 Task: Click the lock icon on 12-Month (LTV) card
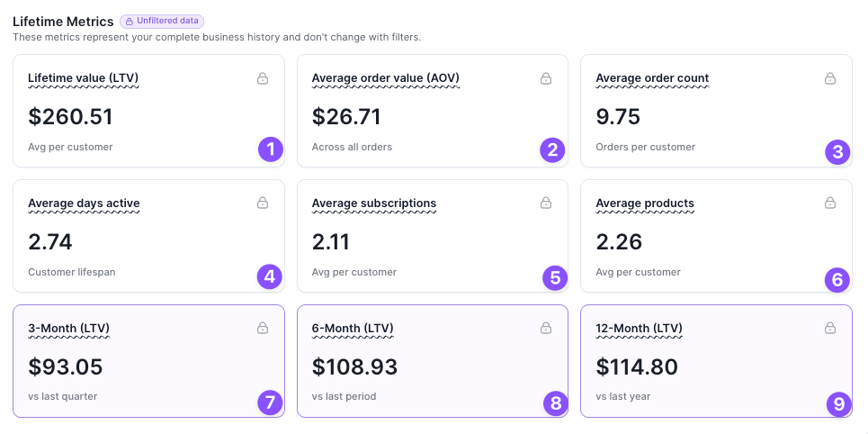tap(830, 328)
